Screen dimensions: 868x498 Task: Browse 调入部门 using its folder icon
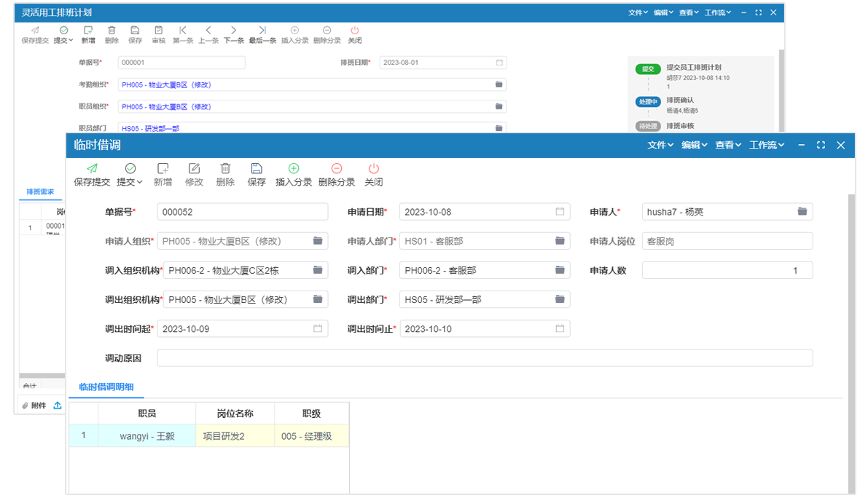[x=560, y=270]
